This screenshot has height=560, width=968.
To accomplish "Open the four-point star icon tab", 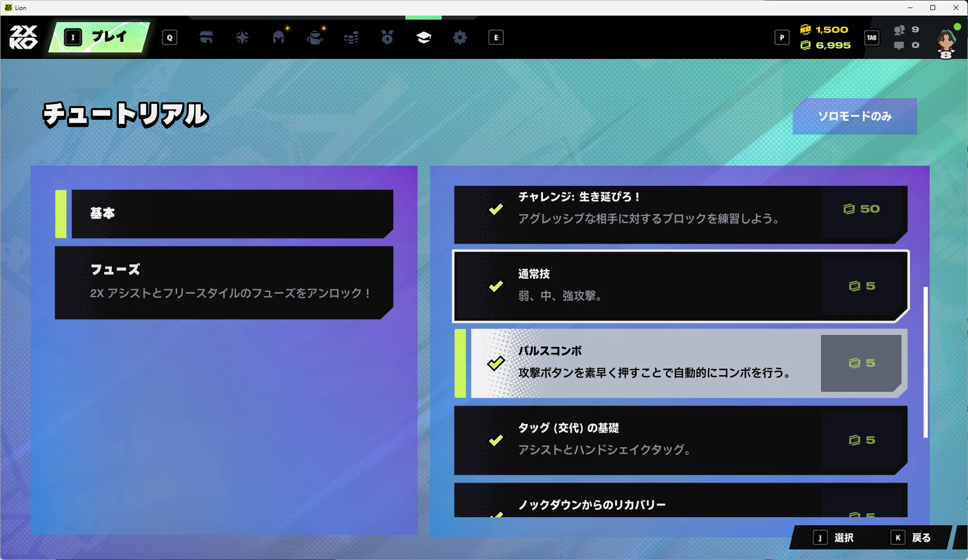I will coord(242,37).
